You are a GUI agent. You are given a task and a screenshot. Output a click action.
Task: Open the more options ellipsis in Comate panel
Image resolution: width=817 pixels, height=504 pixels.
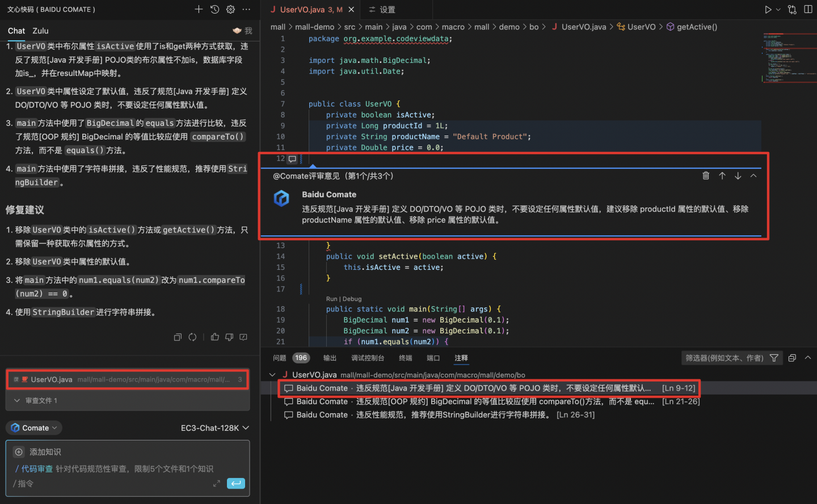pyautogui.click(x=246, y=9)
